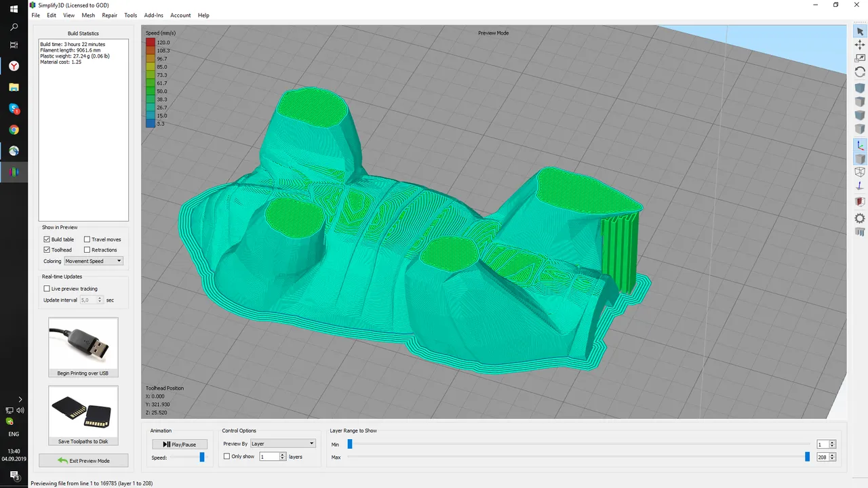This screenshot has height=488, width=868.
Task: Open the View menu
Action: pyautogui.click(x=68, y=15)
